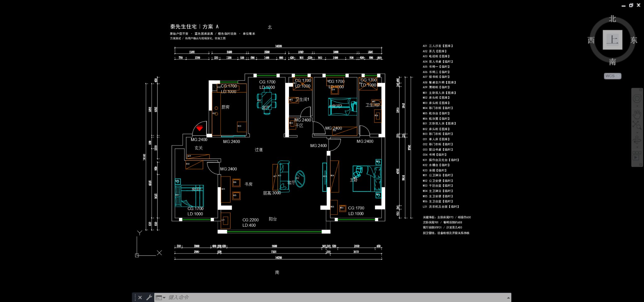
Task: Select the 厨房 room label
Action: pyautogui.click(x=225, y=107)
